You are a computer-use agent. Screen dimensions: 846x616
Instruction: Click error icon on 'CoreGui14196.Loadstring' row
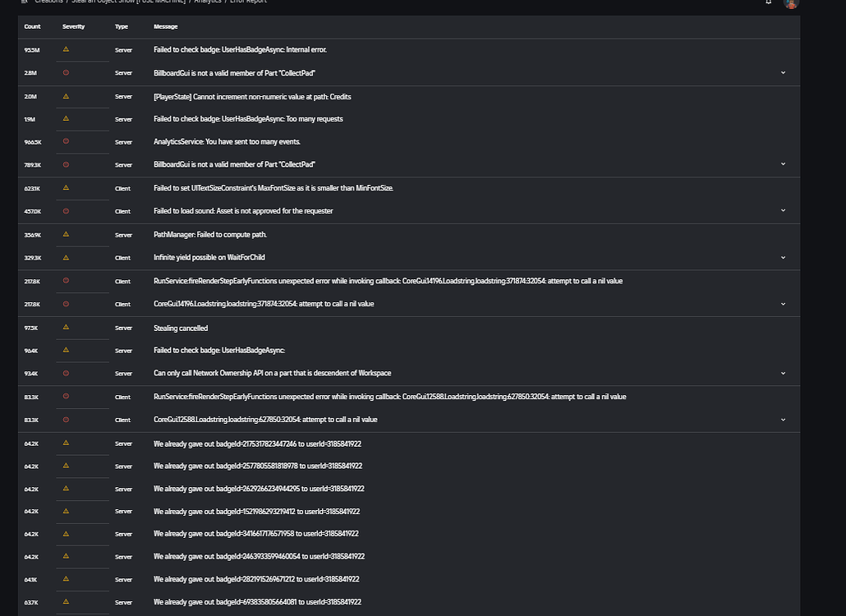[66, 304]
